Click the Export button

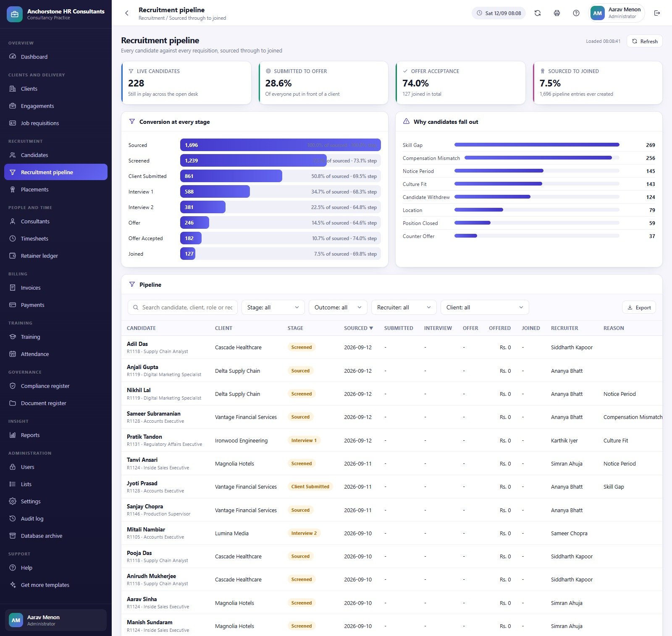click(639, 307)
